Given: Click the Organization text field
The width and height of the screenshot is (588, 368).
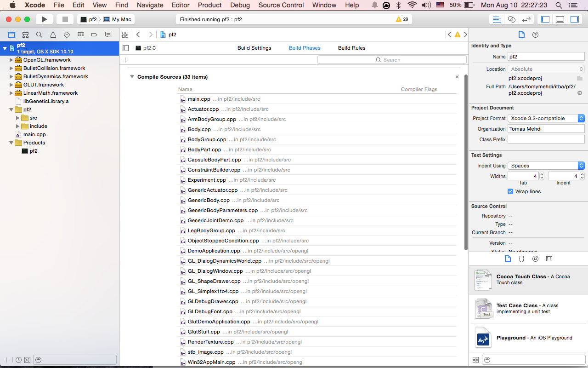Looking at the screenshot, I should click(x=546, y=129).
